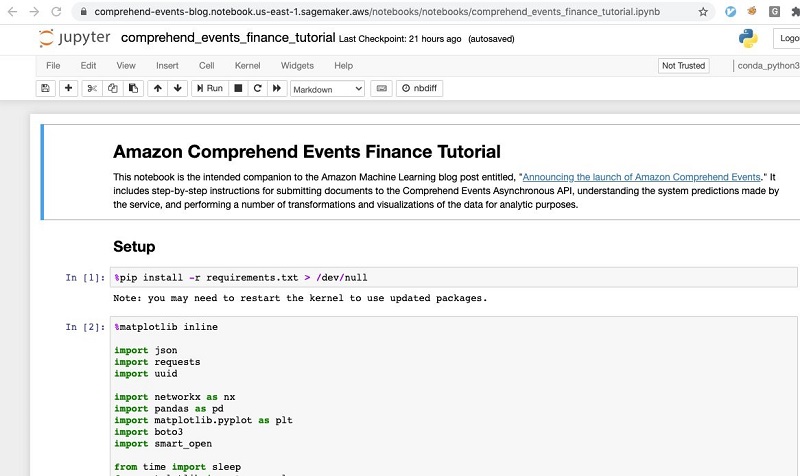
Task: Click the 'import networkx as nx' line
Action: point(174,397)
